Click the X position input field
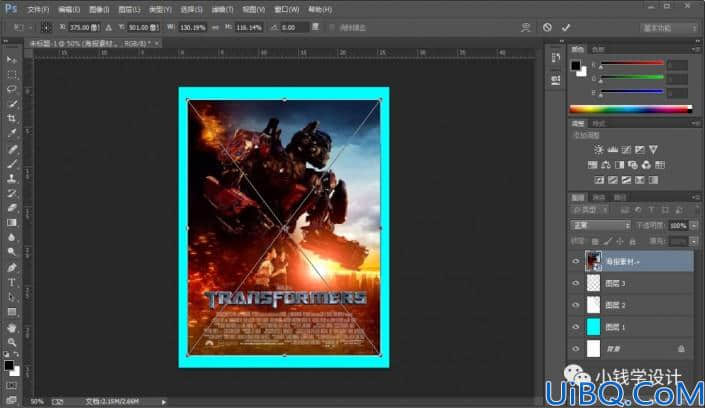The height and width of the screenshot is (408, 705). pos(84,27)
